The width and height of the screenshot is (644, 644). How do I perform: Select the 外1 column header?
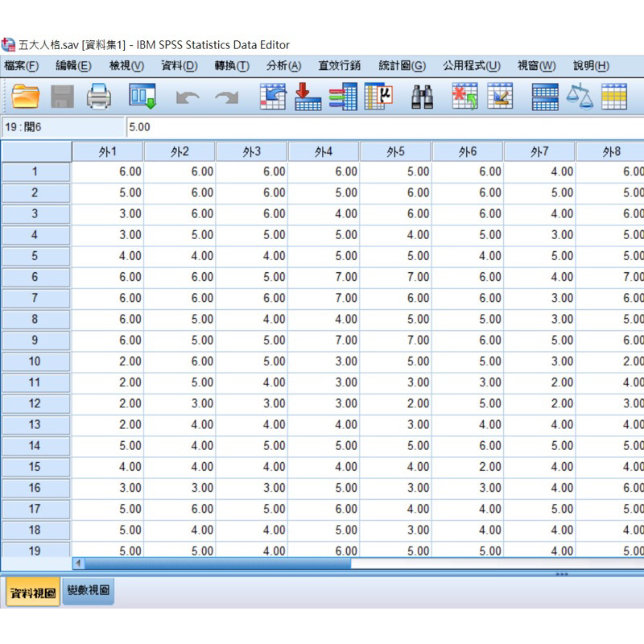108,152
